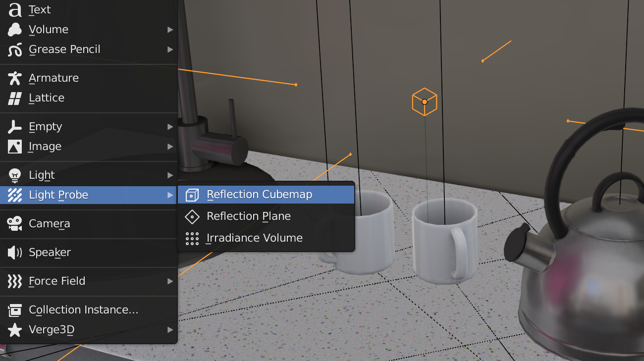Image resolution: width=644 pixels, height=361 pixels.
Task: Expand the Force Field submenu arrow
Action: [170, 281]
